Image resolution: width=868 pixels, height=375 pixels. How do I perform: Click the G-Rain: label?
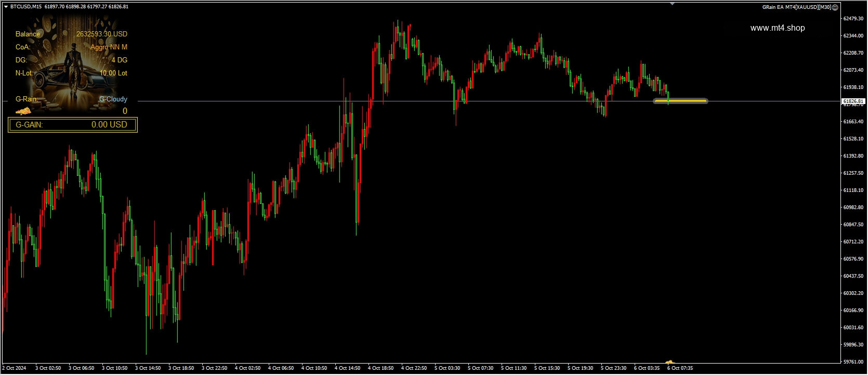click(27, 99)
